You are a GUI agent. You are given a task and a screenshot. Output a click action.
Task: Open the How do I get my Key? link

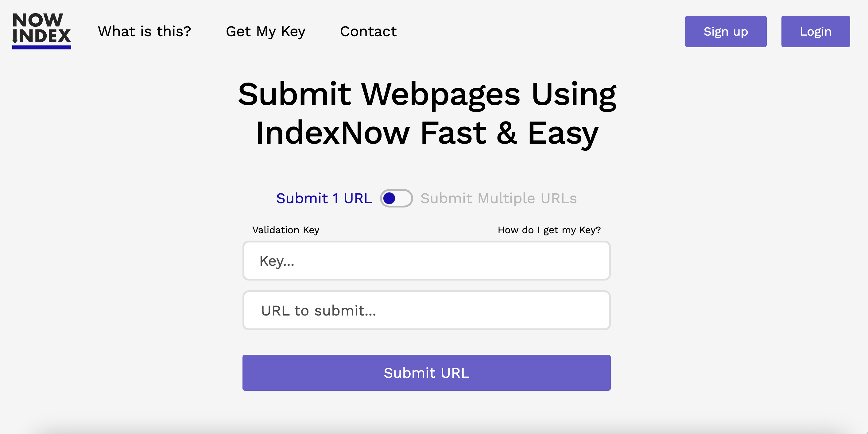(549, 230)
